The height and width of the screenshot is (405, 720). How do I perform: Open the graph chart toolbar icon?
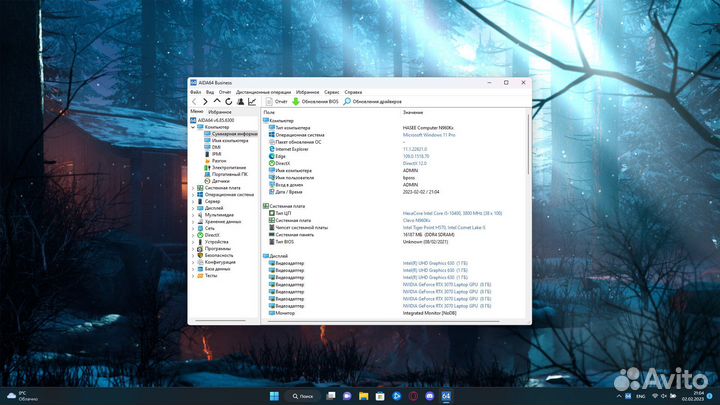252,101
